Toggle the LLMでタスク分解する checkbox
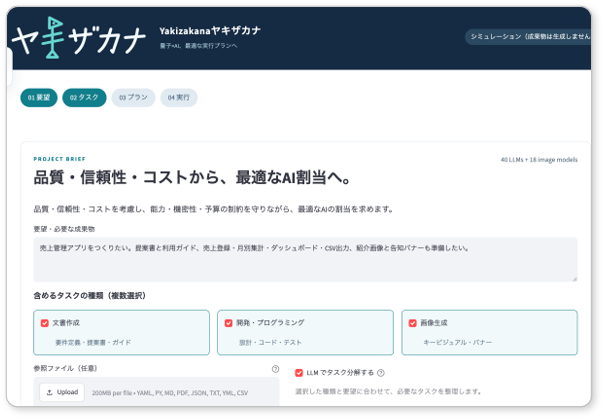604x419 pixels. tap(299, 373)
